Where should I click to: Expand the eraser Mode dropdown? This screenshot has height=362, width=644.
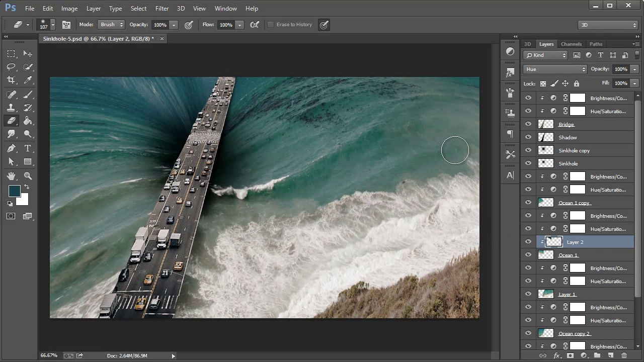(112, 25)
